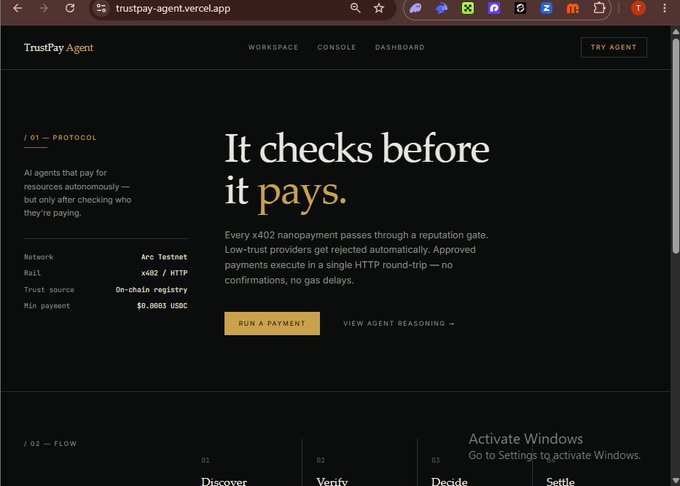Screen dimensions: 680x486
Task: Open site information icon in address bar
Action: 101,8
